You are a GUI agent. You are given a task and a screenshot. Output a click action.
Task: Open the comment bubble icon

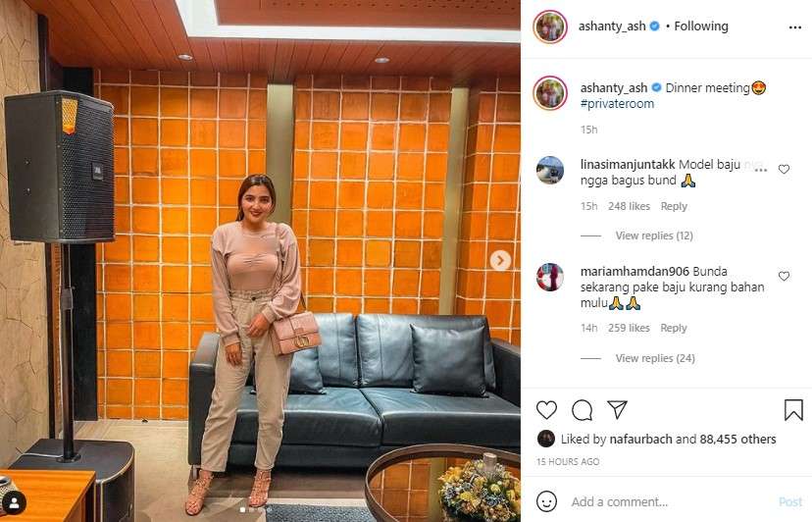pos(583,410)
